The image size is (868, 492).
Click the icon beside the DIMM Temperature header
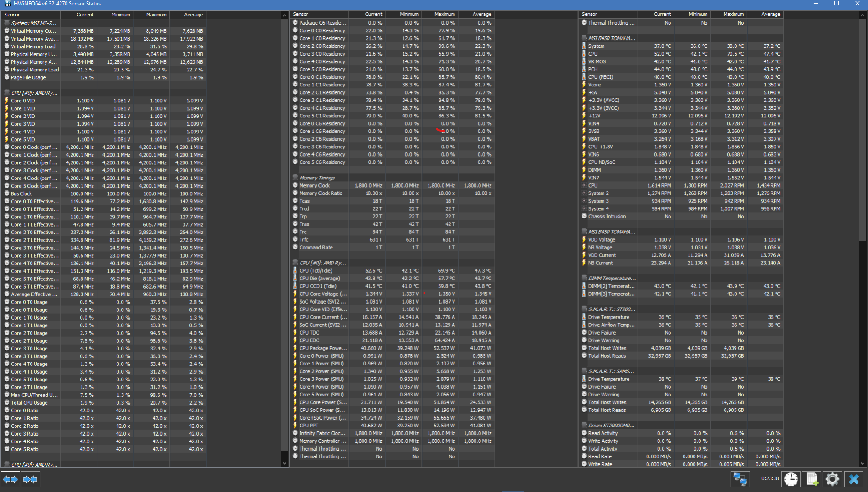click(584, 278)
